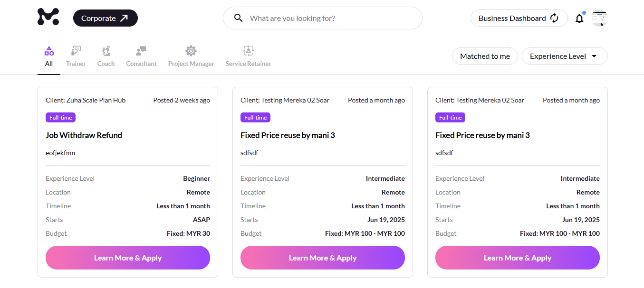This screenshot has width=644, height=288.
Task: Switch to the All tab
Action: [x=49, y=56]
